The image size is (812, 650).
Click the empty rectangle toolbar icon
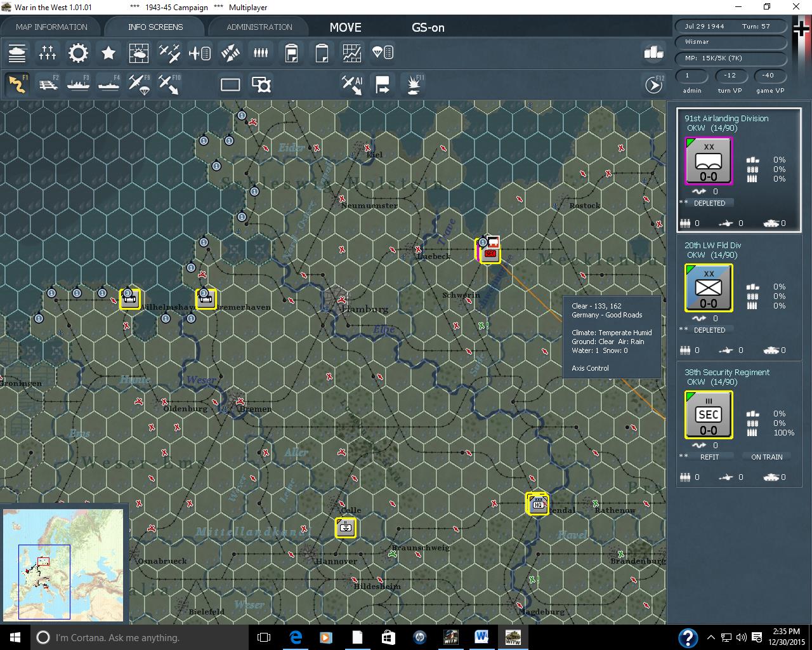pyautogui.click(x=230, y=84)
